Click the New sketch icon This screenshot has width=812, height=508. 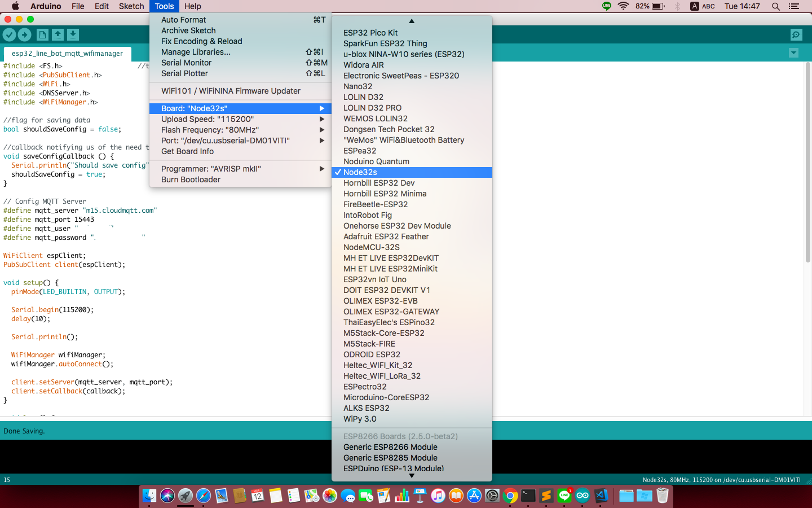[x=42, y=35]
